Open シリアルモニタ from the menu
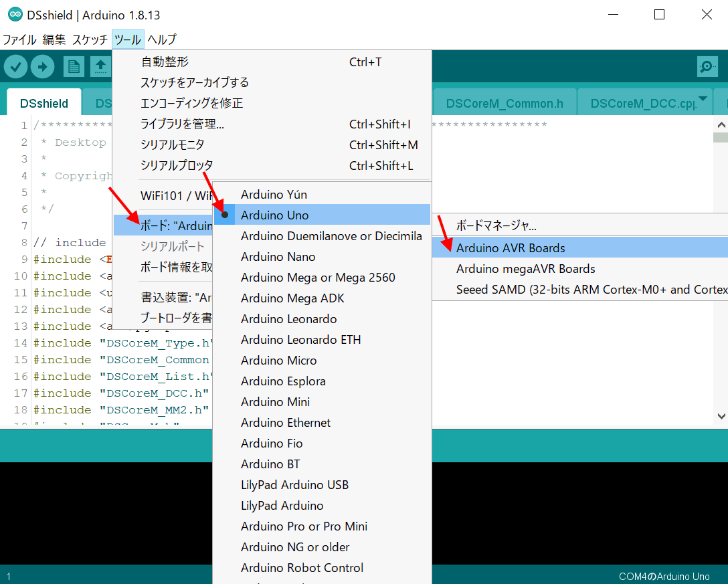Viewport: 728px width, 584px height. click(x=272, y=145)
